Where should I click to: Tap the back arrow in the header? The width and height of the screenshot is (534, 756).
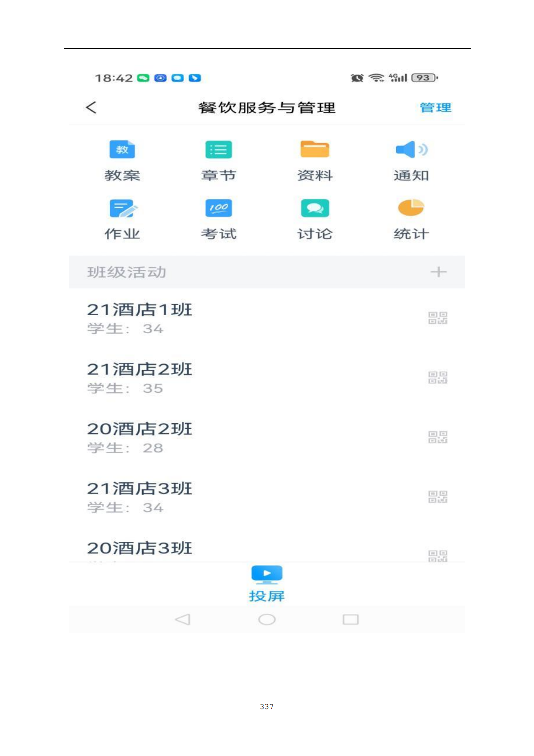(x=91, y=107)
